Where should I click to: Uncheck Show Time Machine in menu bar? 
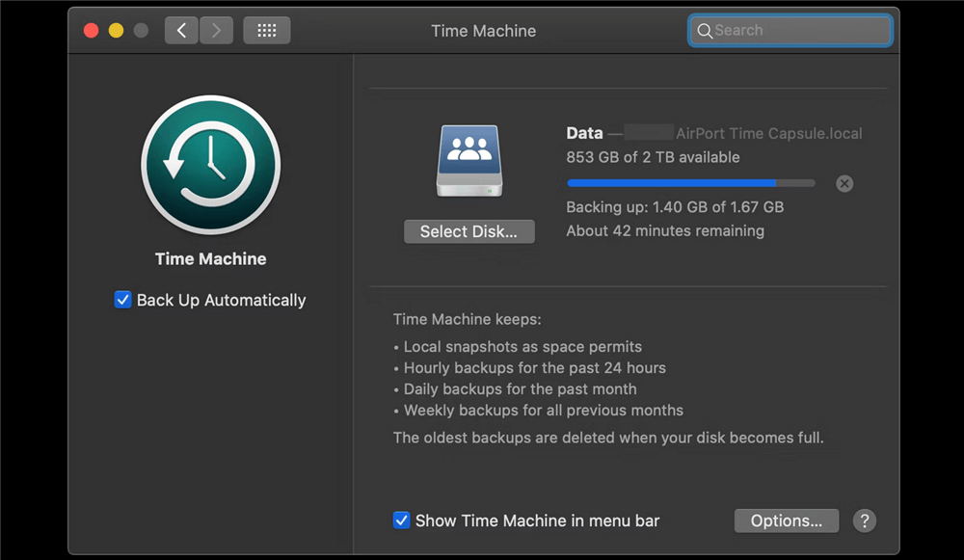(x=402, y=520)
